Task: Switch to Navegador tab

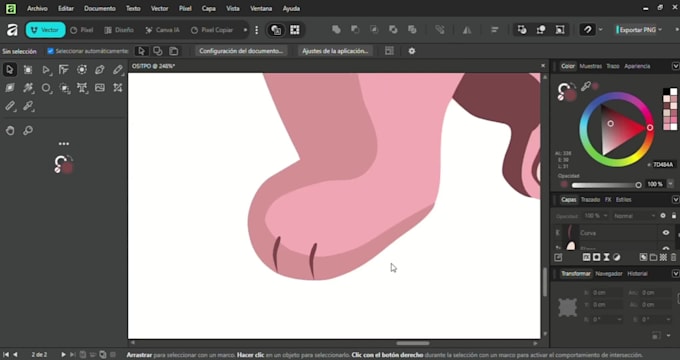Action: point(609,274)
